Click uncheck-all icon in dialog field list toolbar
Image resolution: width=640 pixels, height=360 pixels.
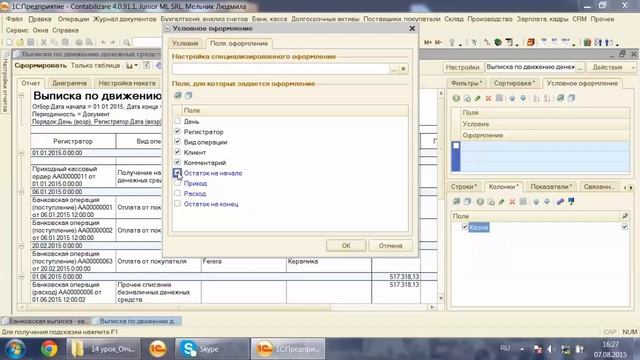coord(189,96)
